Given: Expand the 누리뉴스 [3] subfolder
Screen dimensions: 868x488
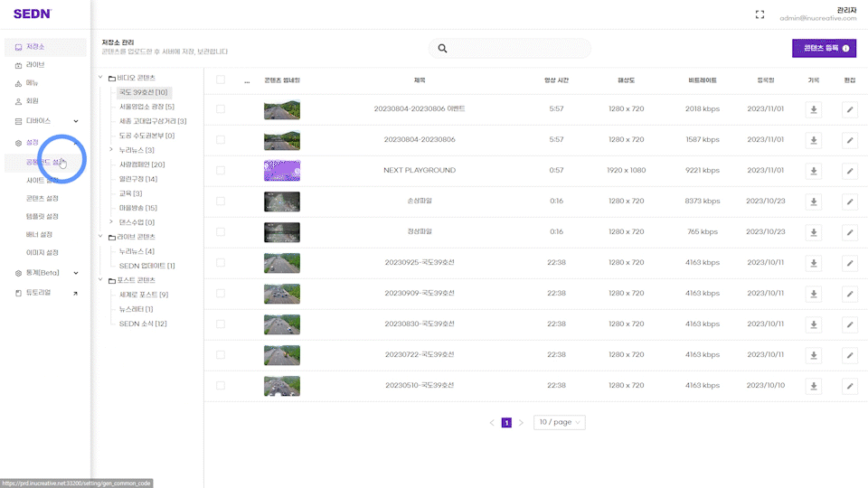Looking at the screenshot, I should click(111, 149).
